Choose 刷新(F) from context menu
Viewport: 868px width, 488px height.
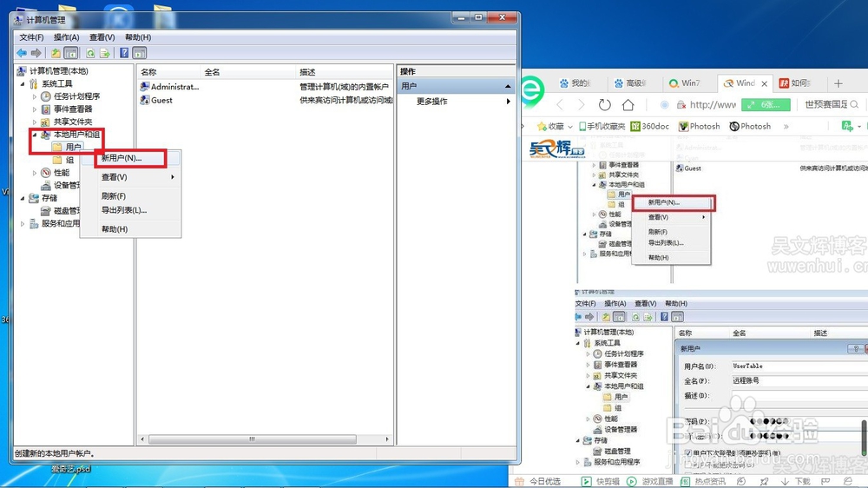(x=131, y=196)
